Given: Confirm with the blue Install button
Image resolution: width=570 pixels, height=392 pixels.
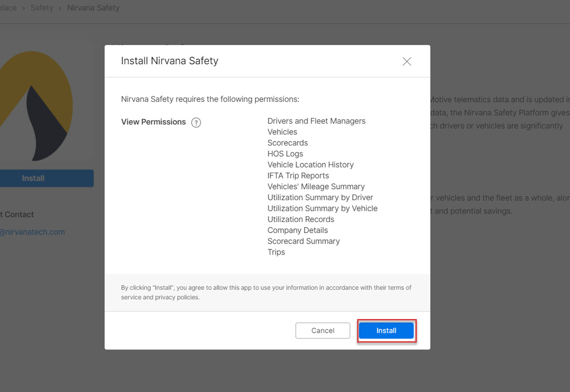Looking at the screenshot, I should point(386,331).
